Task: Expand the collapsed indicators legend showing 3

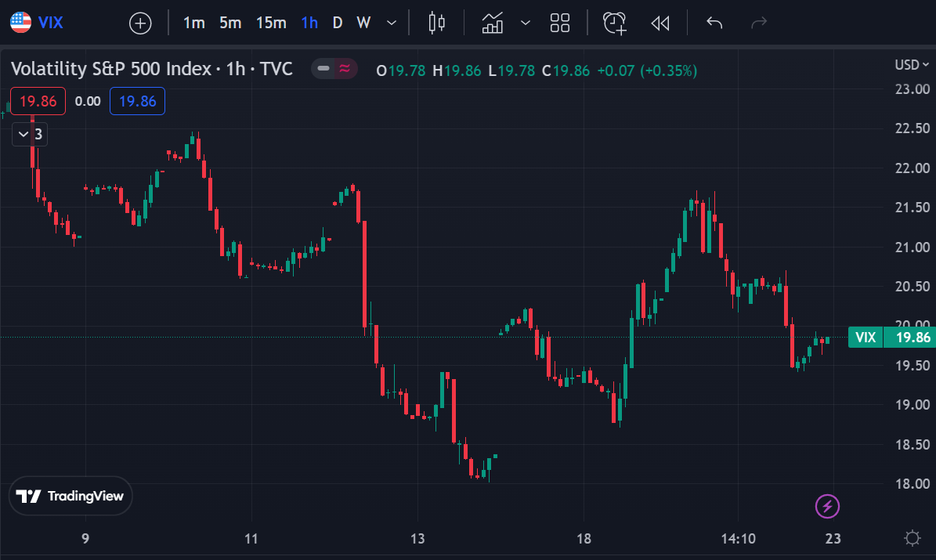Action: click(30, 134)
